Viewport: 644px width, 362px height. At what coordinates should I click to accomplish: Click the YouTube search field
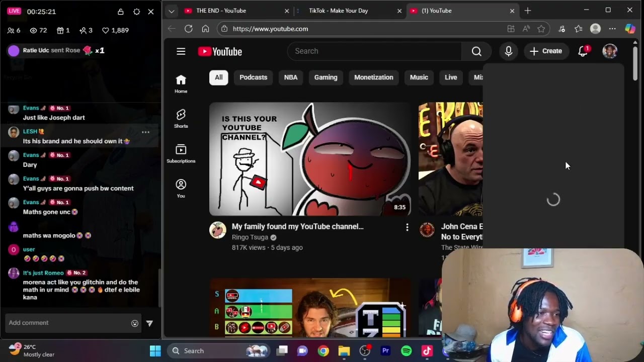tap(374, 51)
